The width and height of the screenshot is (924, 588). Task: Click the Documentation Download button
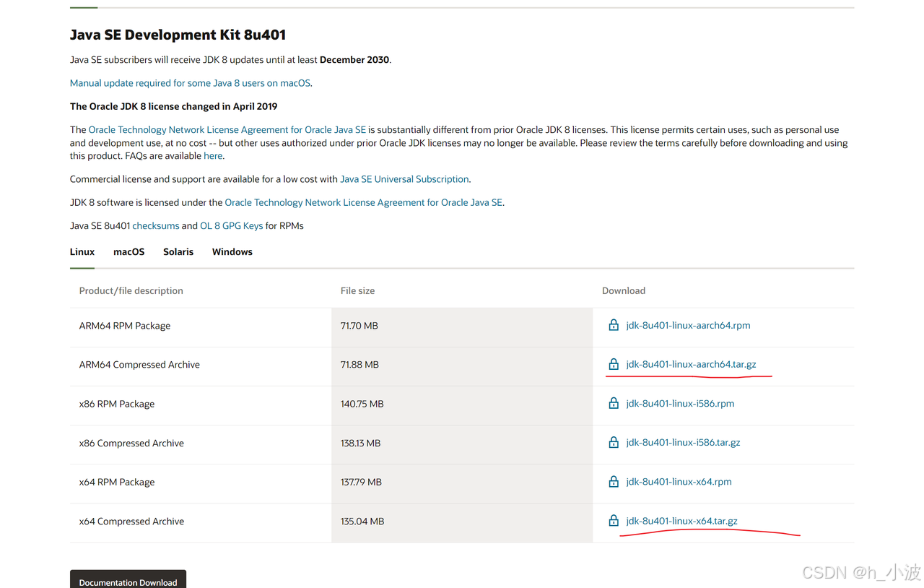[x=128, y=579]
